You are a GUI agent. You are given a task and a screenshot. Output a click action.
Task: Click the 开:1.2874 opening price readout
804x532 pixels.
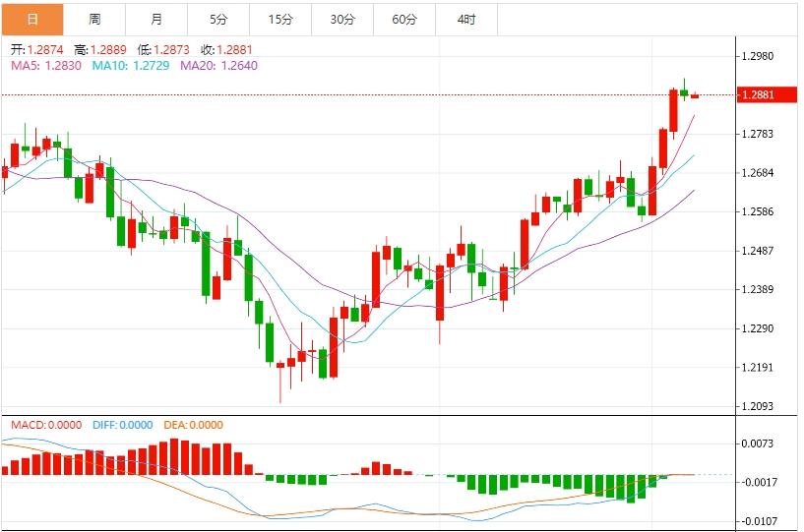click(37, 50)
